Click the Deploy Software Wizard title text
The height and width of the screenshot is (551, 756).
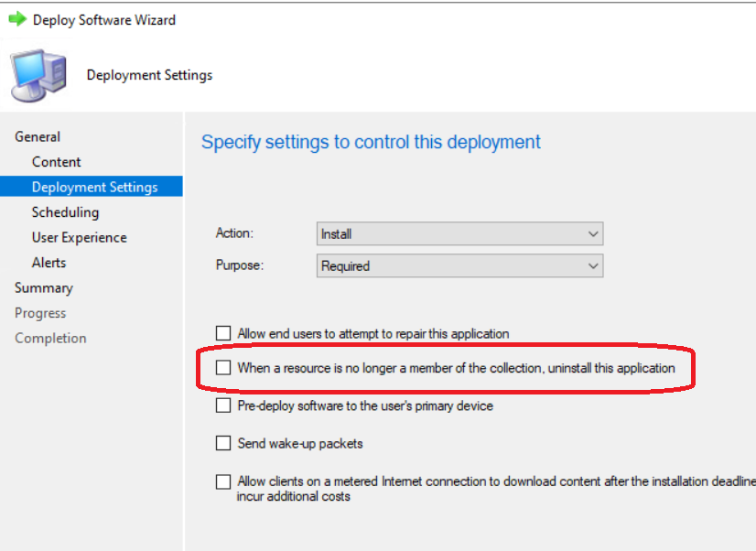104,19
